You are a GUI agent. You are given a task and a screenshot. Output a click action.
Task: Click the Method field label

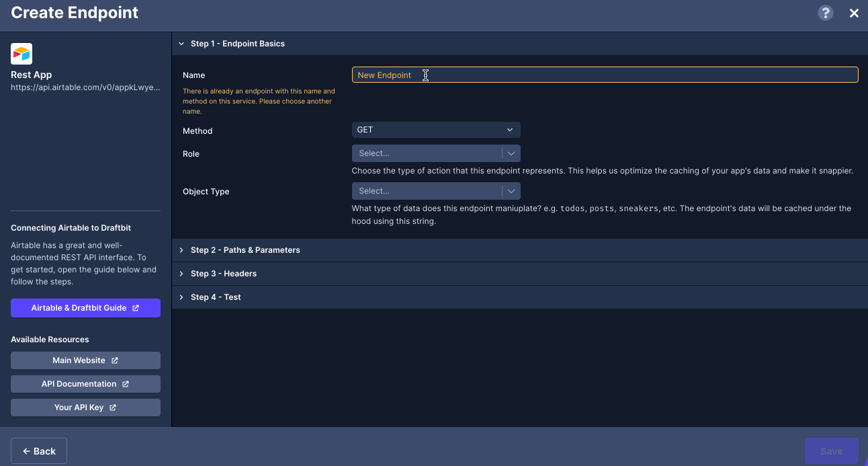tap(198, 131)
